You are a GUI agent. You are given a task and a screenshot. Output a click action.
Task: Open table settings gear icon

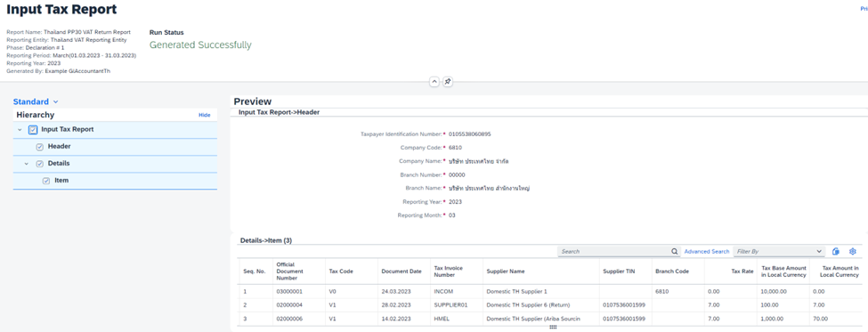(853, 251)
